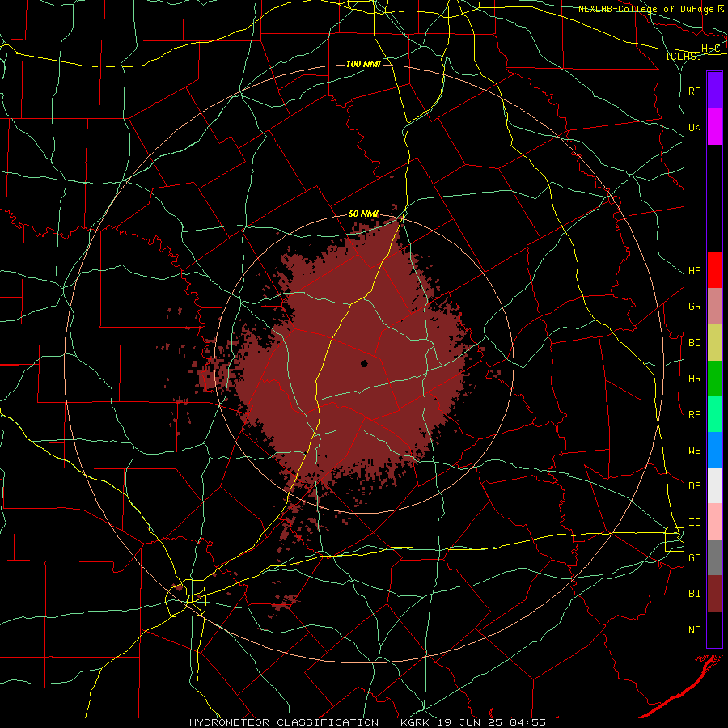This screenshot has width=728, height=728.
Task: Click the "HYDROMETEOR CLASSIFICATION" caption text
Action: [284, 722]
